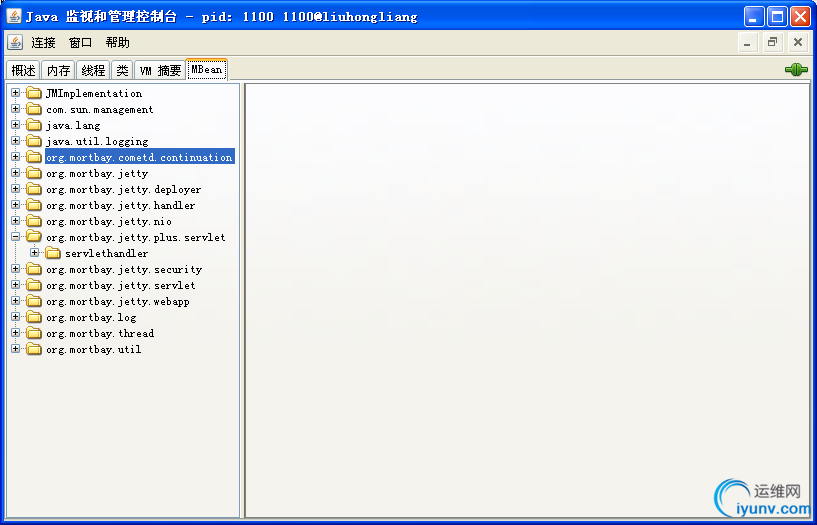The width and height of the screenshot is (817, 525).
Task: Switch to the 概述 tab
Action: (23, 70)
